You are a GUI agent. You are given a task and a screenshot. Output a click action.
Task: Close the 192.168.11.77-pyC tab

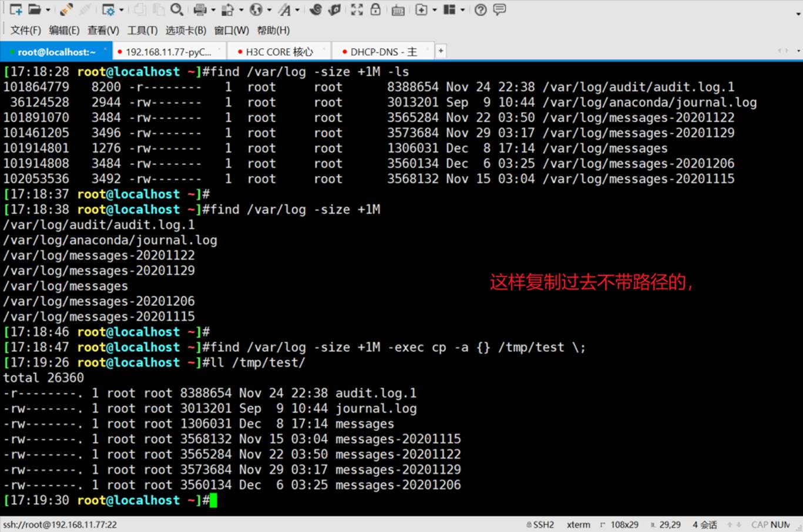point(220,49)
